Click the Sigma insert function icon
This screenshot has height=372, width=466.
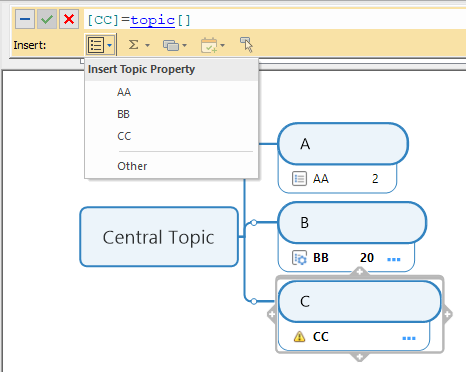coord(134,45)
